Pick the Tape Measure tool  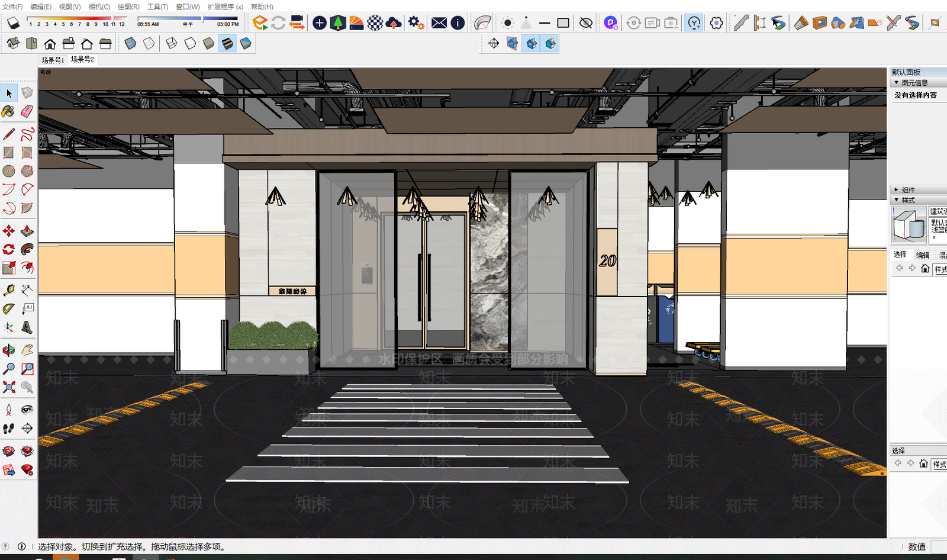(x=8, y=290)
